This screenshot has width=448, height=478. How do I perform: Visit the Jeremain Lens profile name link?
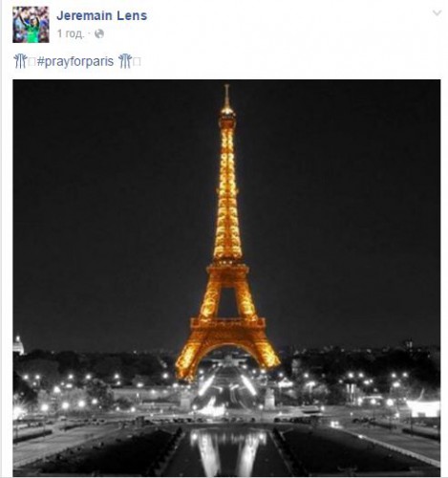coord(102,15)
